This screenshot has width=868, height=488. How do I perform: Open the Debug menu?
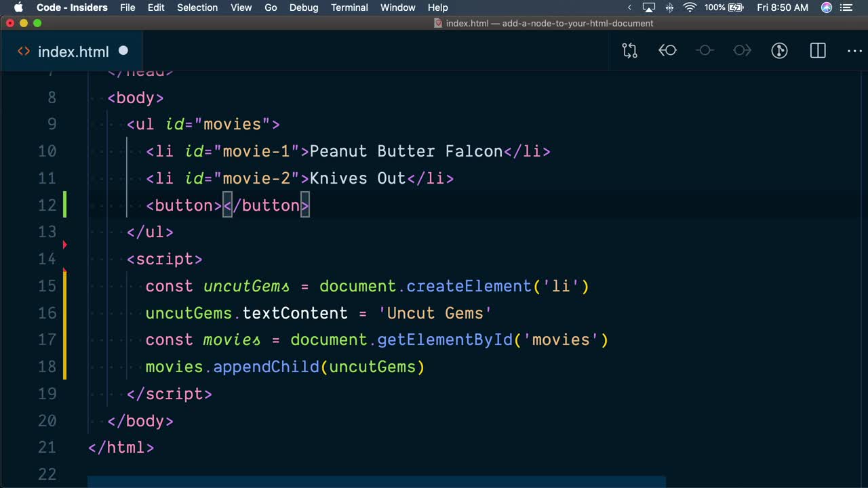(303, 7)
